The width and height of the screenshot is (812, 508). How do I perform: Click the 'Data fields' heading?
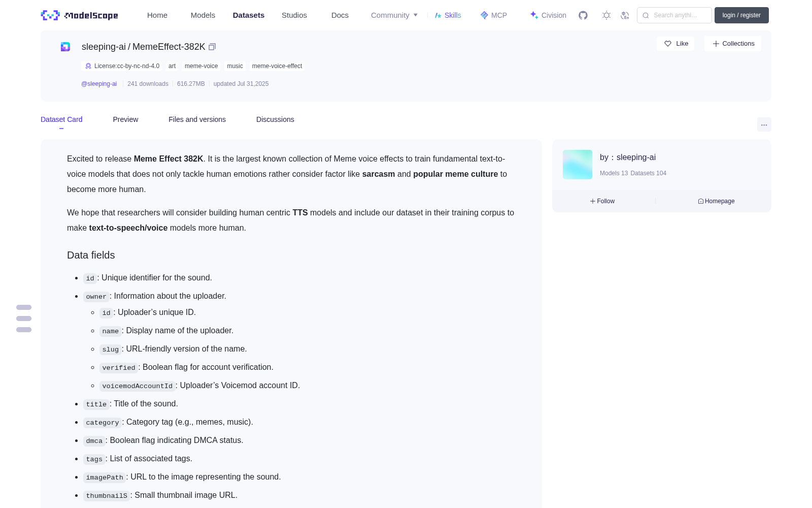(x=91, y=255)
